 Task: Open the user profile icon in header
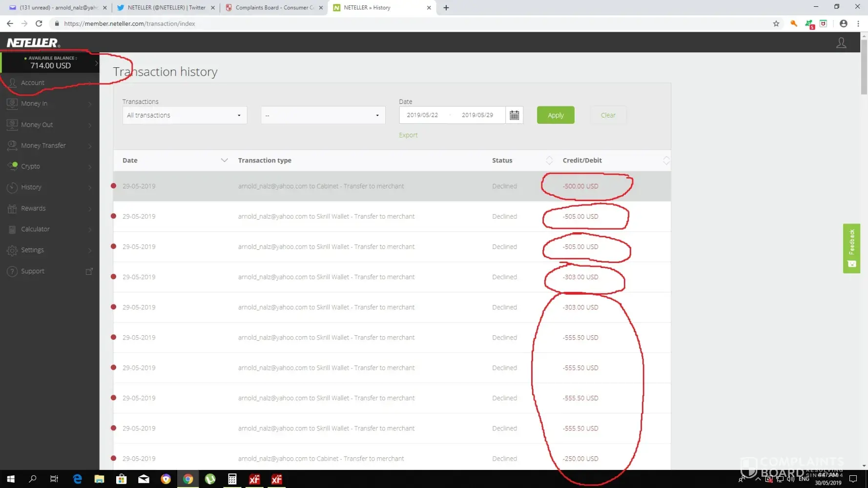[x=841, y=43]
